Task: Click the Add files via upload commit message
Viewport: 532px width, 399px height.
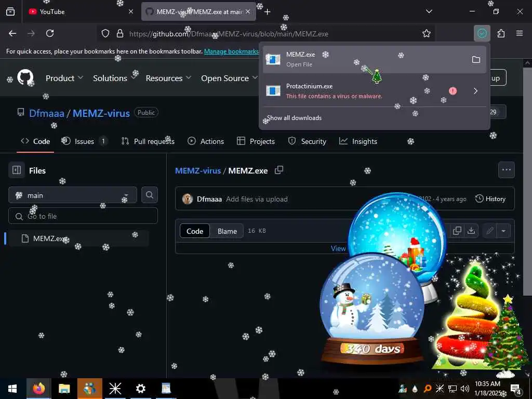Action: [x=257, y=199]
